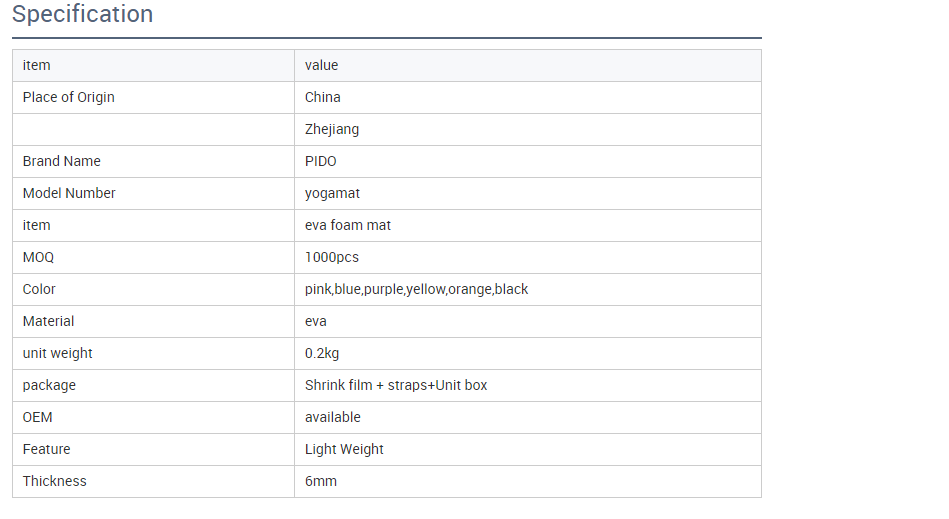Click the color list value text
The height and width of the screenshot is (519, 949).
pos(416,289)
